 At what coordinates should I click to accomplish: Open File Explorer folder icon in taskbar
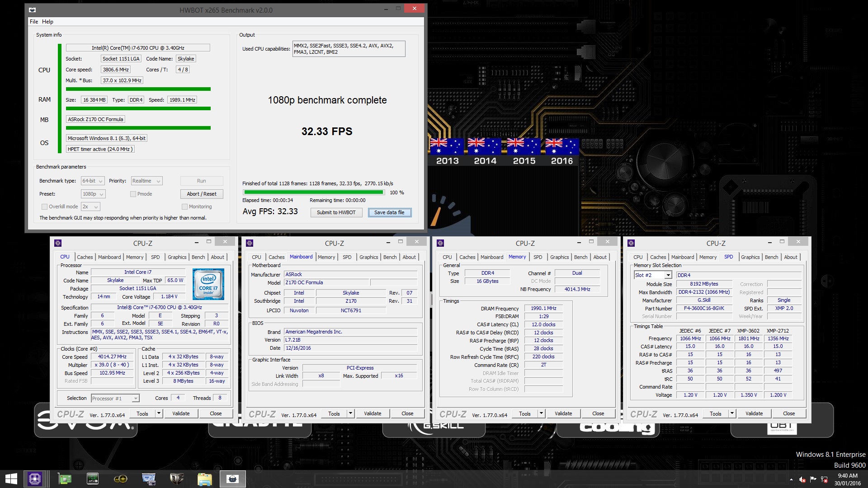point(204,479)
